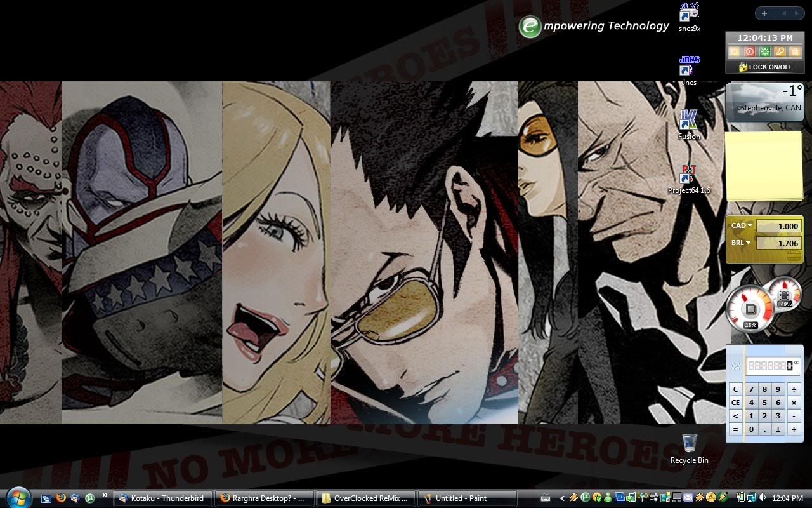
Task: Click the calculator equals button
Action: (736, 429)
